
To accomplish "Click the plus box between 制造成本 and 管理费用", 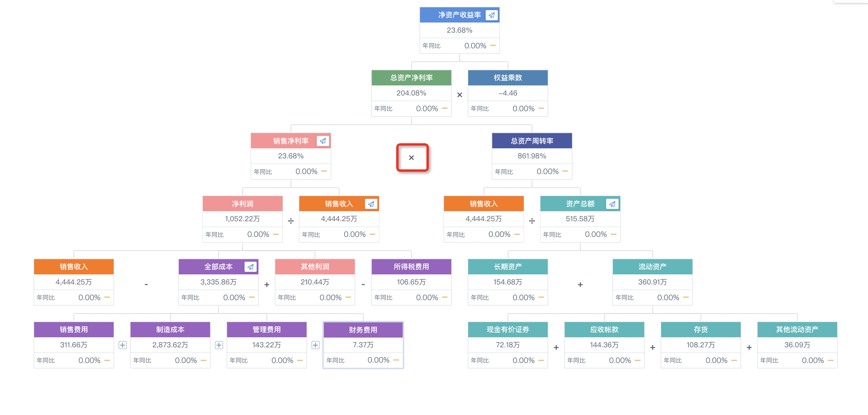I will tap(219, 345).
